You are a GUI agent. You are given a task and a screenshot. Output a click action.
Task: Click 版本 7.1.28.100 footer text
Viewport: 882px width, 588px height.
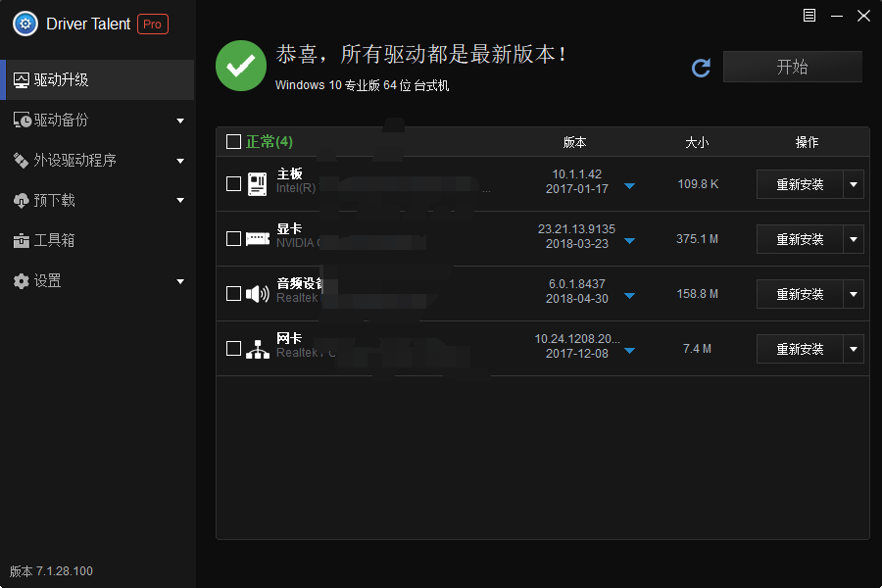pyautogui.click(x=51, y=571)
